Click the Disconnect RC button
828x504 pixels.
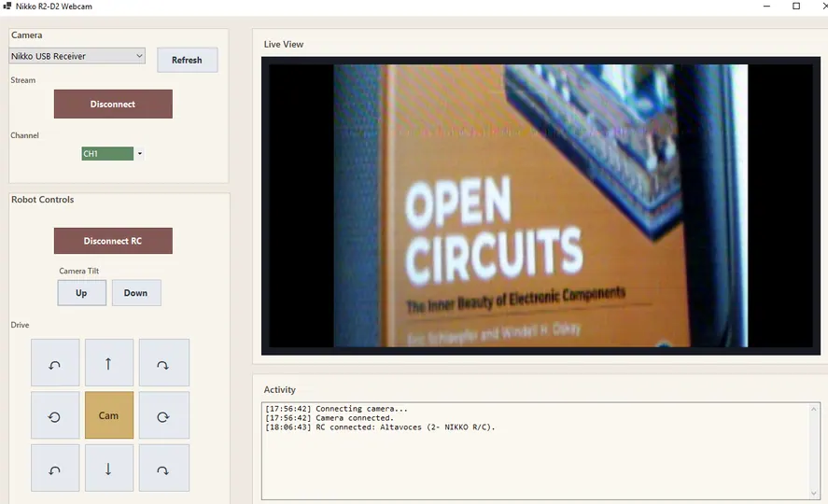click(113, 241)
